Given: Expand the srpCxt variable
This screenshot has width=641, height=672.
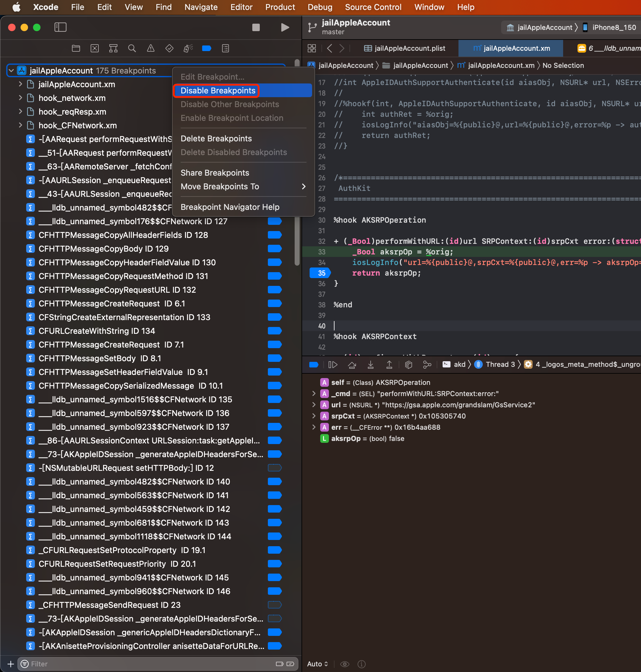Looking at the screenshot, I should [x=314, y=416].
